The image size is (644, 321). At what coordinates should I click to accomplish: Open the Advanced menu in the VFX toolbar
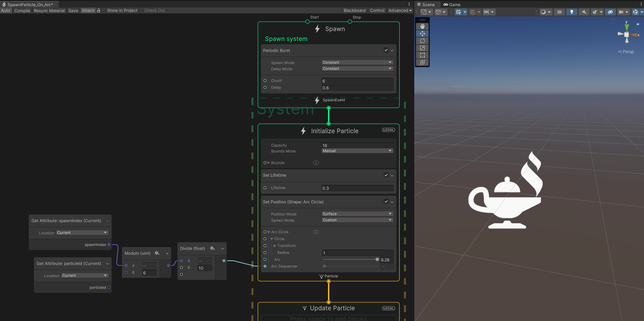click(x=399, y=10)
